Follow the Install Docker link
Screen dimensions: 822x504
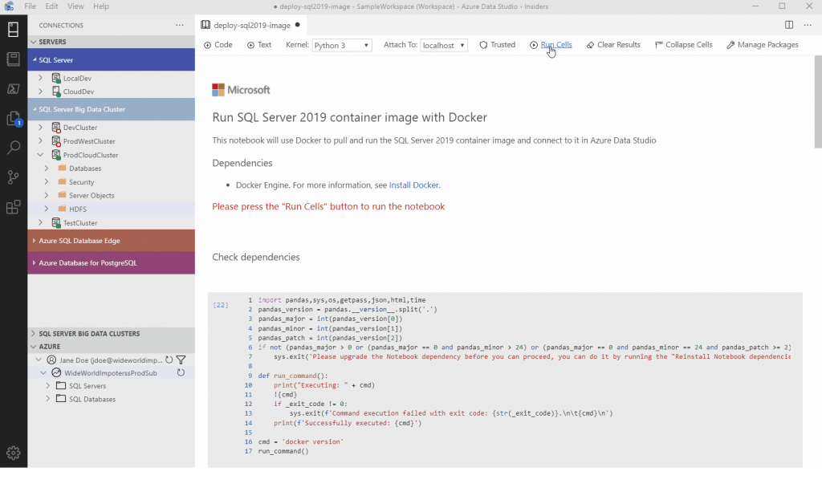(x=413, y=185)
